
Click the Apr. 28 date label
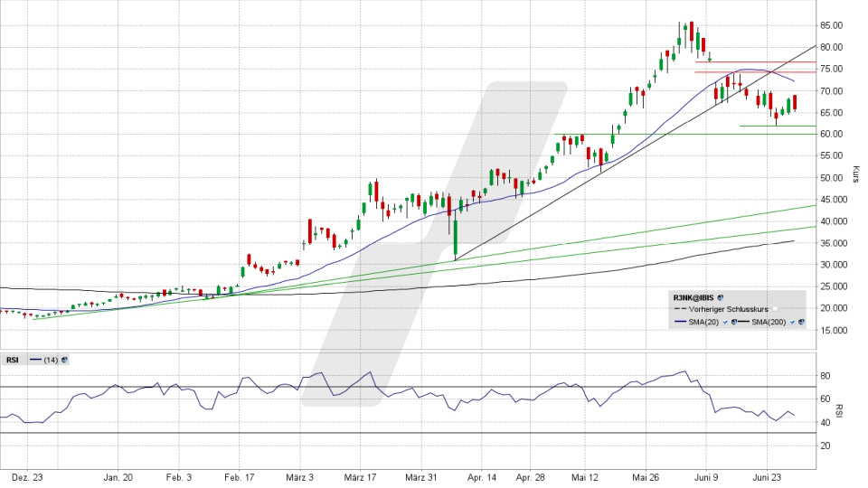pyautogui.click(x=531, y=477)
